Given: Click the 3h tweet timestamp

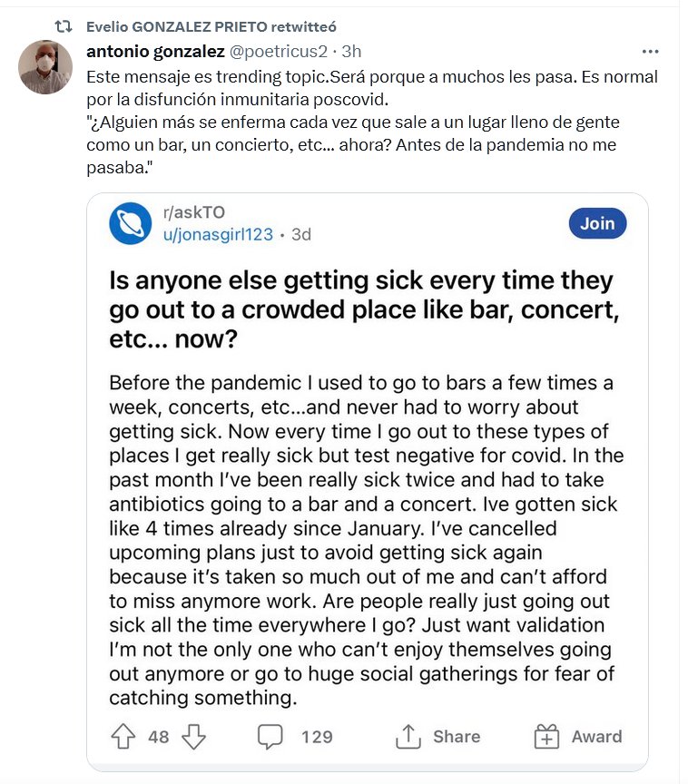Looking at the screenshot, I should click(x=350, y=52).
